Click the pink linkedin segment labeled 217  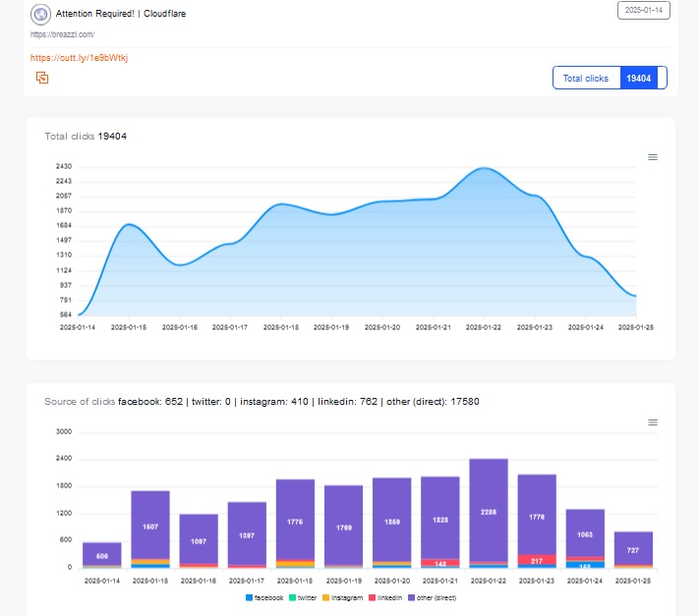537,560
